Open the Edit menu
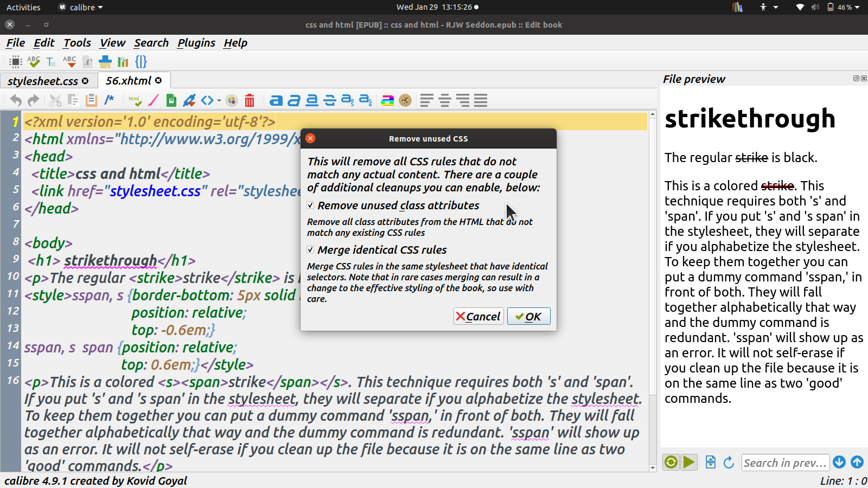The width and height of the screenshot is (868, 488). (44, 43)
